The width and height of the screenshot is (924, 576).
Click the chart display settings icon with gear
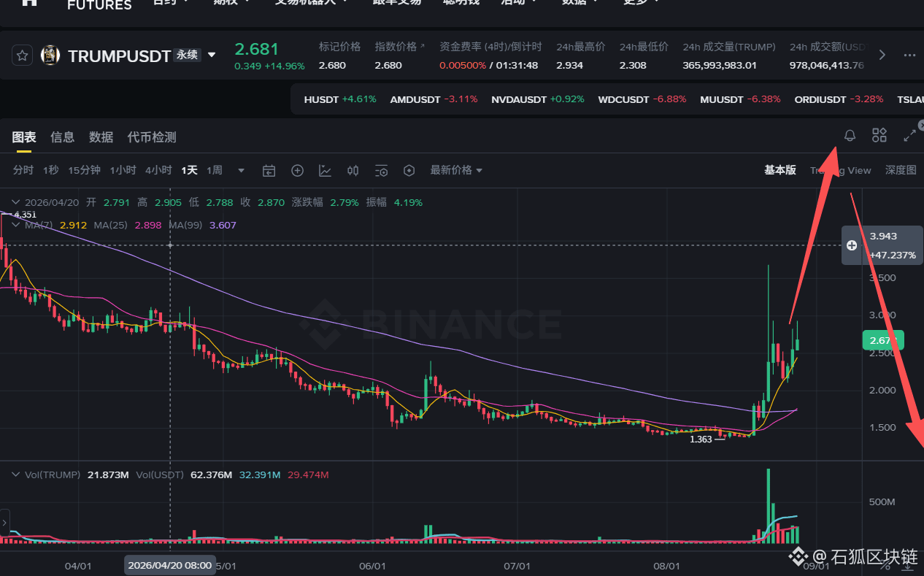[x=381, y=171]
